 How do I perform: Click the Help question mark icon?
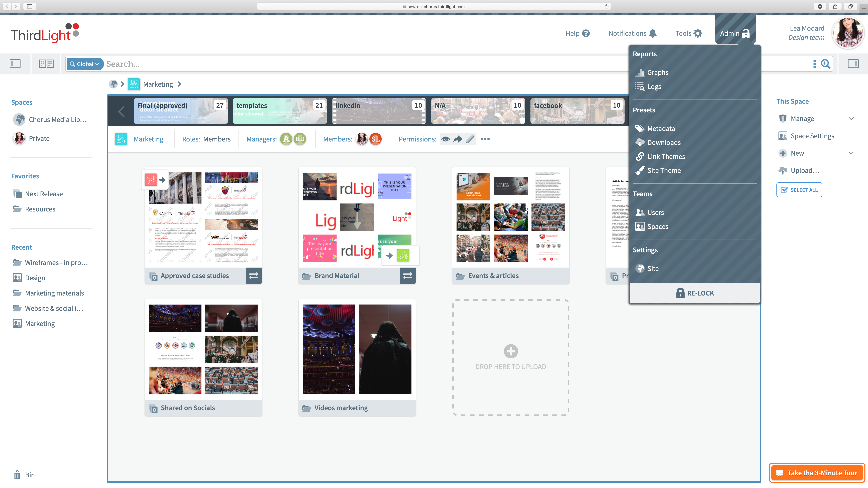[586, 33]
